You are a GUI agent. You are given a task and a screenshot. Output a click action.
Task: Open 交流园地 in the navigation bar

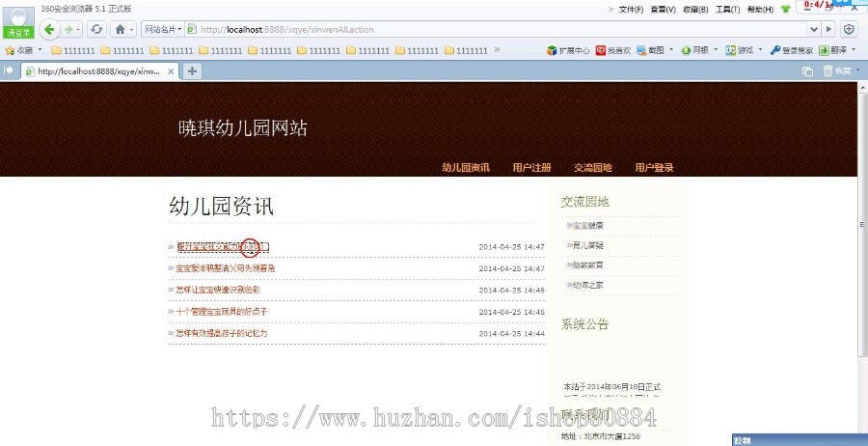coord(593,168)
